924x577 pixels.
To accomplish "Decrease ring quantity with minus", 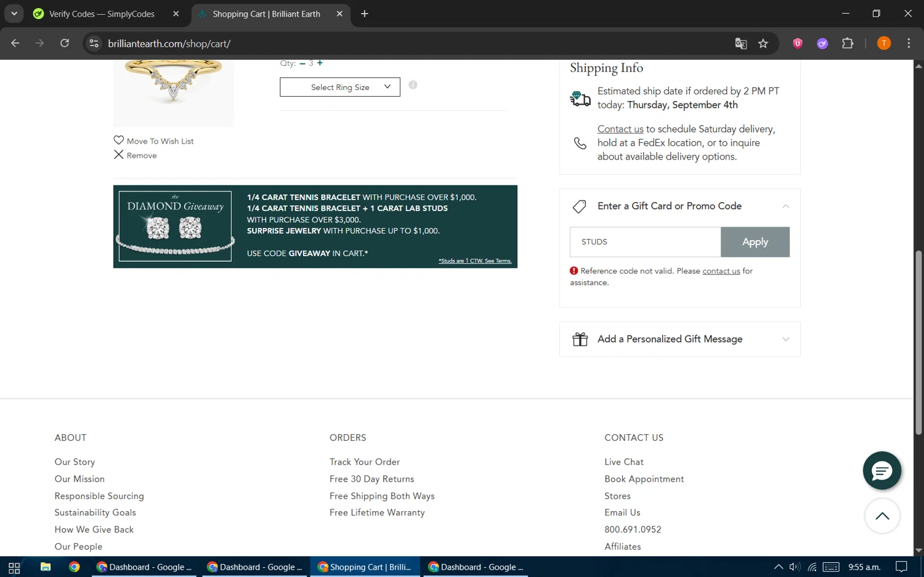I will (x=302, y=63).
